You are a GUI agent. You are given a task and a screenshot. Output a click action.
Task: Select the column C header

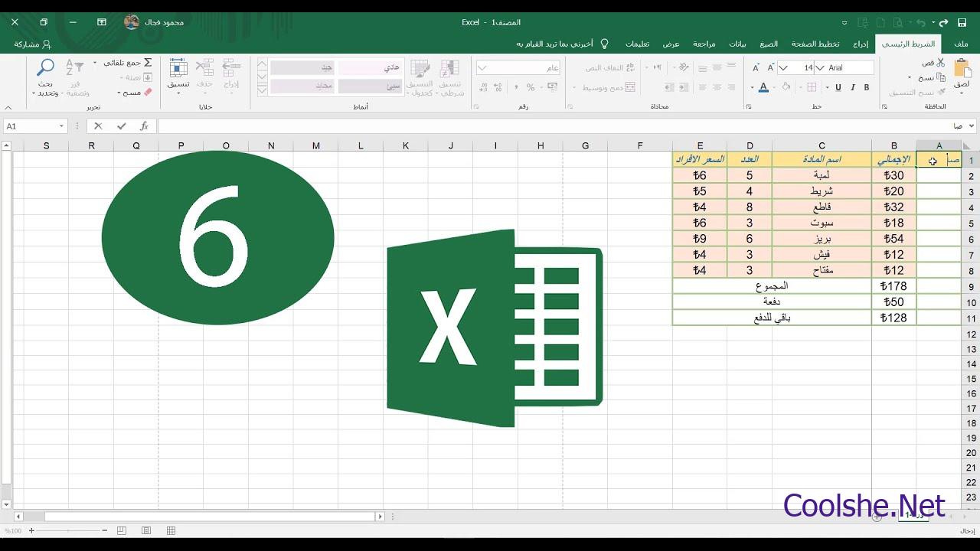pos(822,145)
